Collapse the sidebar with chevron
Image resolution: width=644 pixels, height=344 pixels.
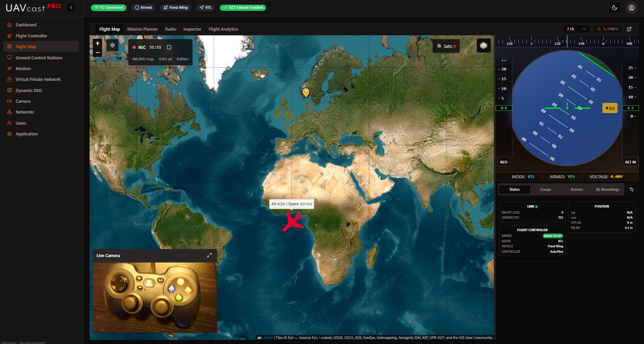click(x=71, y=7)
